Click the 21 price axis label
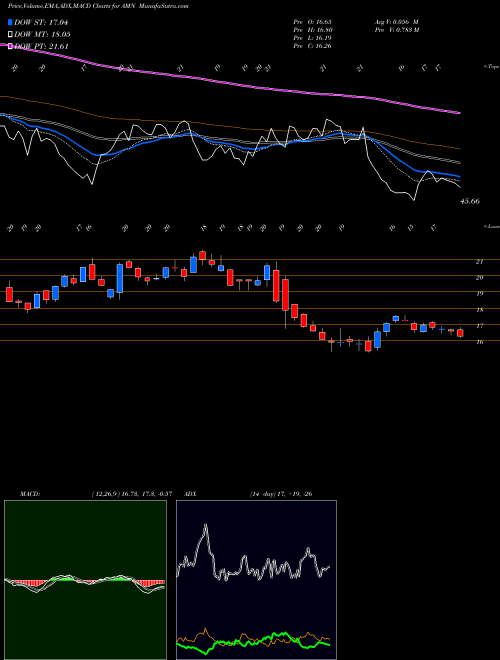The height and width of the screenshot is (660, 500). click(x=479, y=262)
